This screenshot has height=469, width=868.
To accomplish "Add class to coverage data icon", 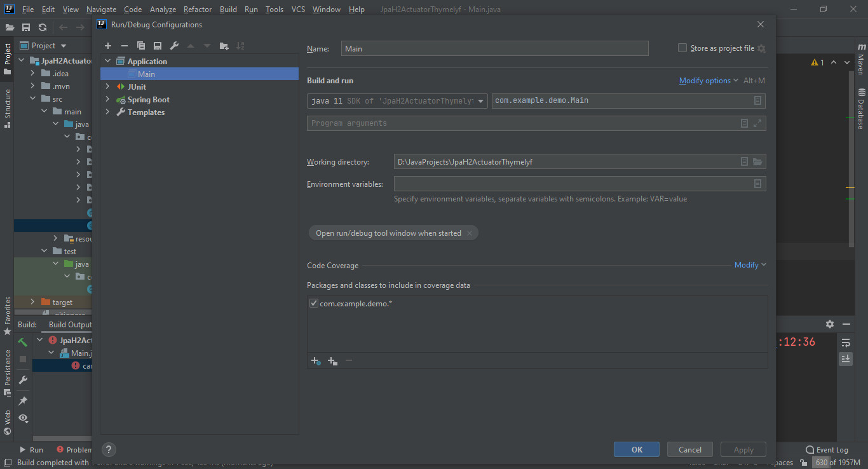I will tap(315, 360).
